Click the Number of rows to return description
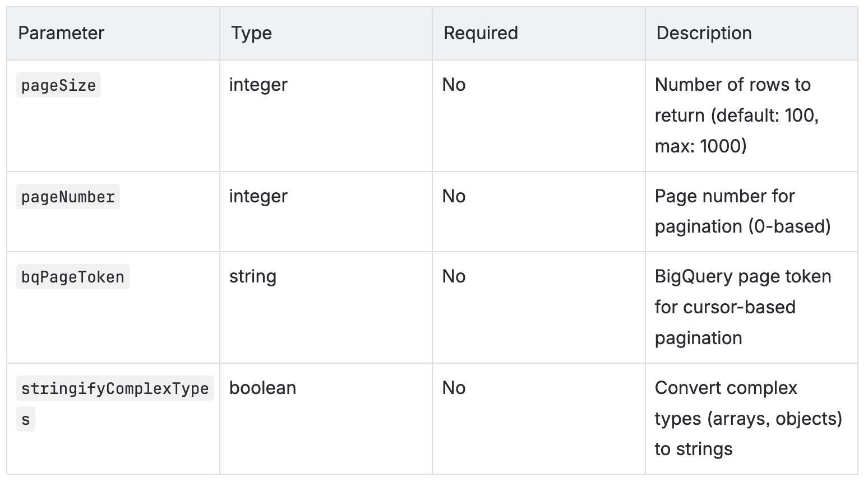Image resolution: width=868 pixels, height=482 pixels. pyautogui.click(x=737, y=115)
